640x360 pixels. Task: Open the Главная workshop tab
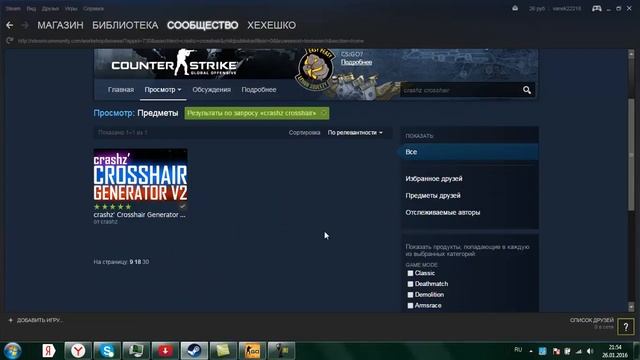[x=121, y=90]
